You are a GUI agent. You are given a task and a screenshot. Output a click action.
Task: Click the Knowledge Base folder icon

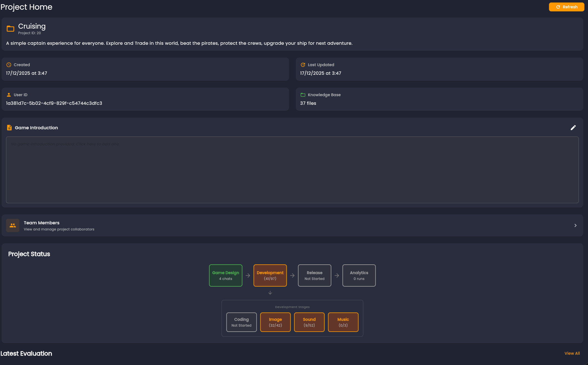coord(303,95)
